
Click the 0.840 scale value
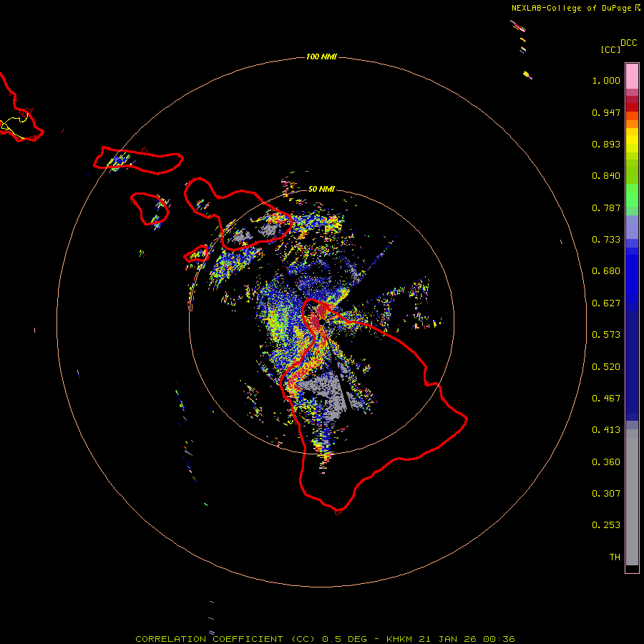tap(606, 176)
